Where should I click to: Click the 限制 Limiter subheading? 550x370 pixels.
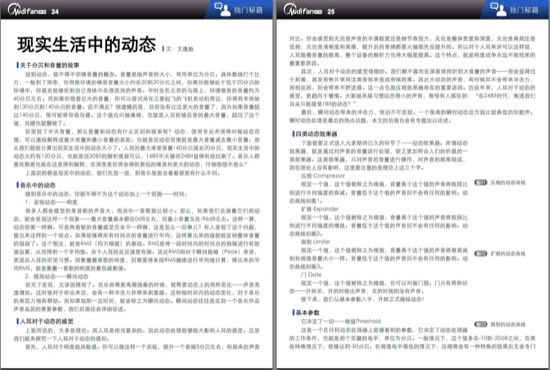(315, 242)
